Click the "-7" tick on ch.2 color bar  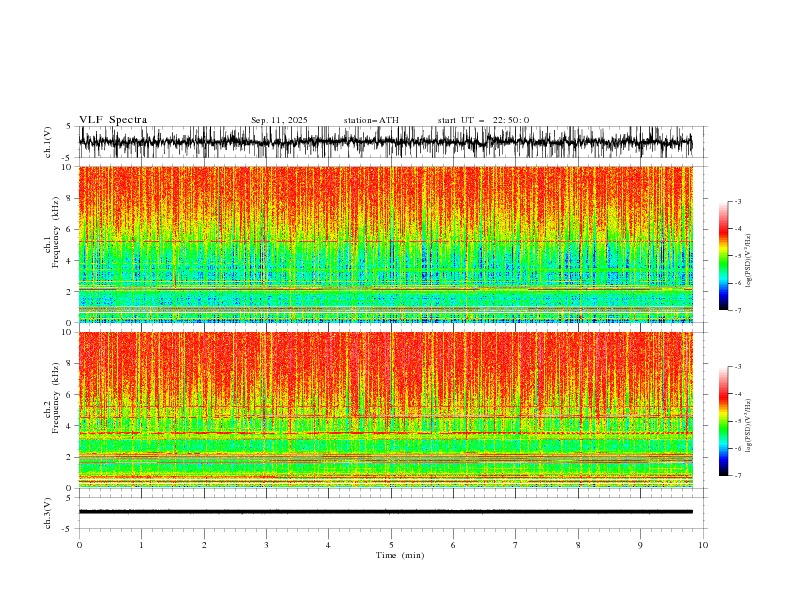(x=737, y=475)
